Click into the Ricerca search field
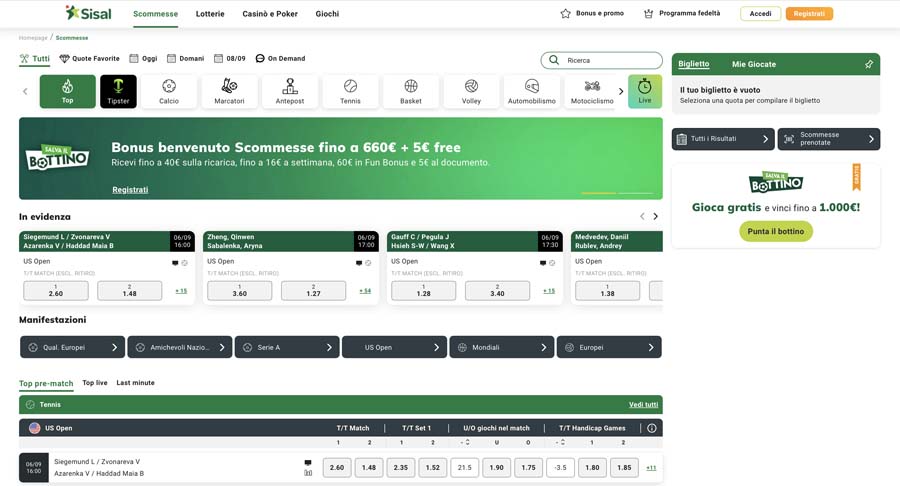 pos(602,60)
